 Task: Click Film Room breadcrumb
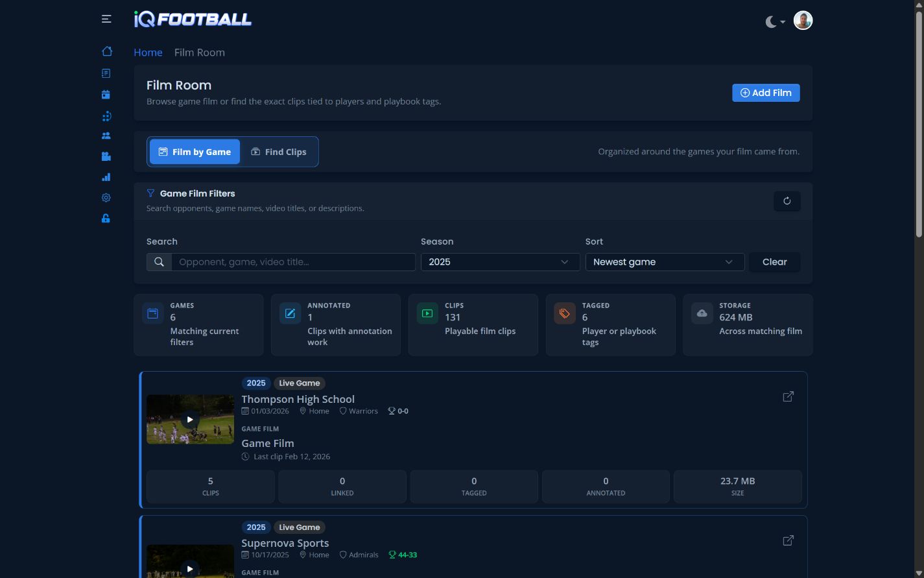coord(200,53)
